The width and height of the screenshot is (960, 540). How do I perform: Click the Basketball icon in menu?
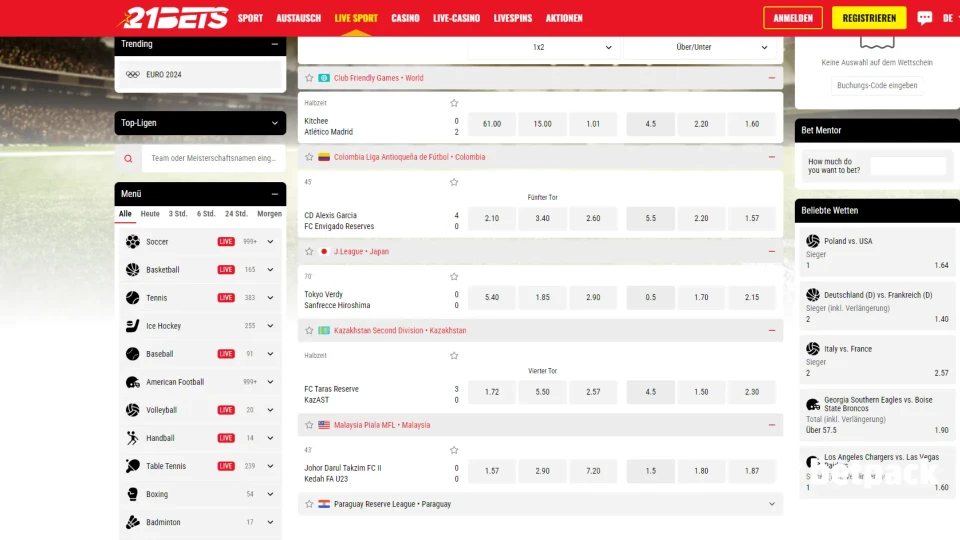tap(132, 269)
